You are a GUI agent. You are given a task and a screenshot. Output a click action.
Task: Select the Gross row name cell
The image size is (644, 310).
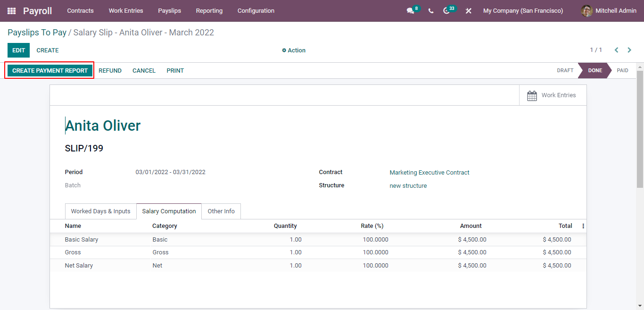click(x=73, y=252)
